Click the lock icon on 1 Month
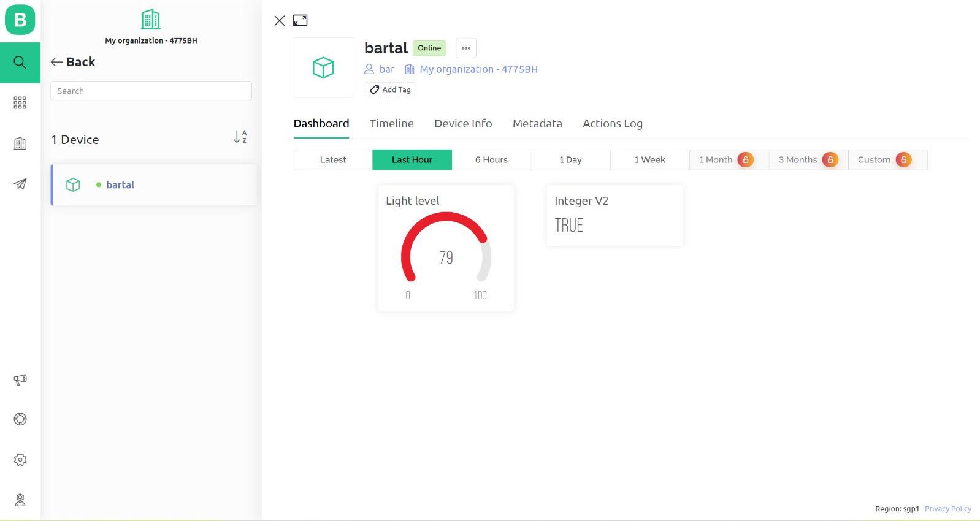The image size is (980, 521). 746,160
